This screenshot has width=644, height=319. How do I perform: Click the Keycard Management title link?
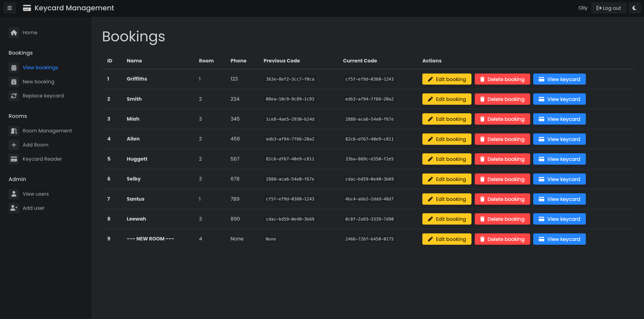74,8
